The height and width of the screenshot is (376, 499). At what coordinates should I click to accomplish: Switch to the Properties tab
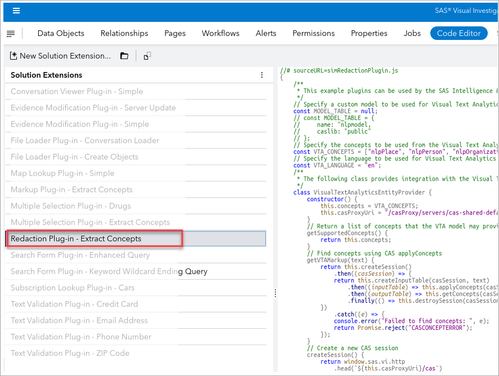tap(369, 33)
